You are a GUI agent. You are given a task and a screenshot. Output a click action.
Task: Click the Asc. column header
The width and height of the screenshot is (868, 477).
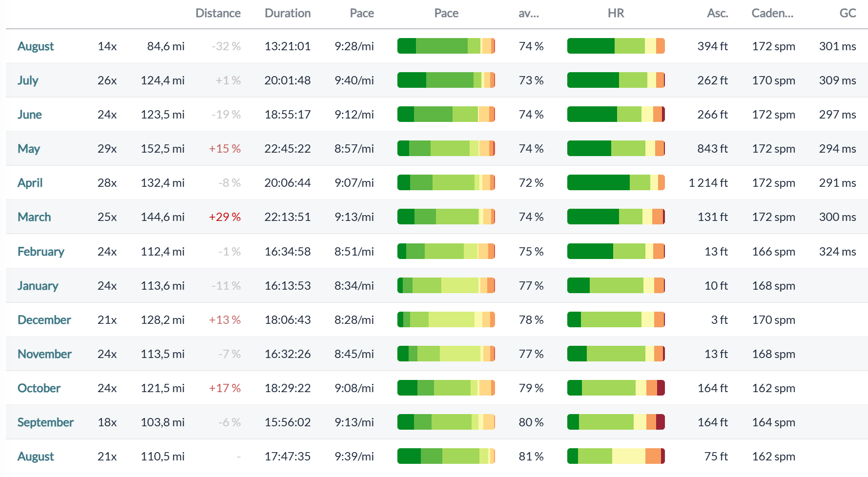click(718, 13)
